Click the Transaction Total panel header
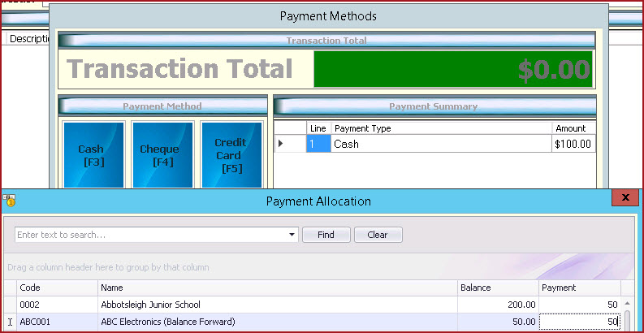 tap(326, 41)
